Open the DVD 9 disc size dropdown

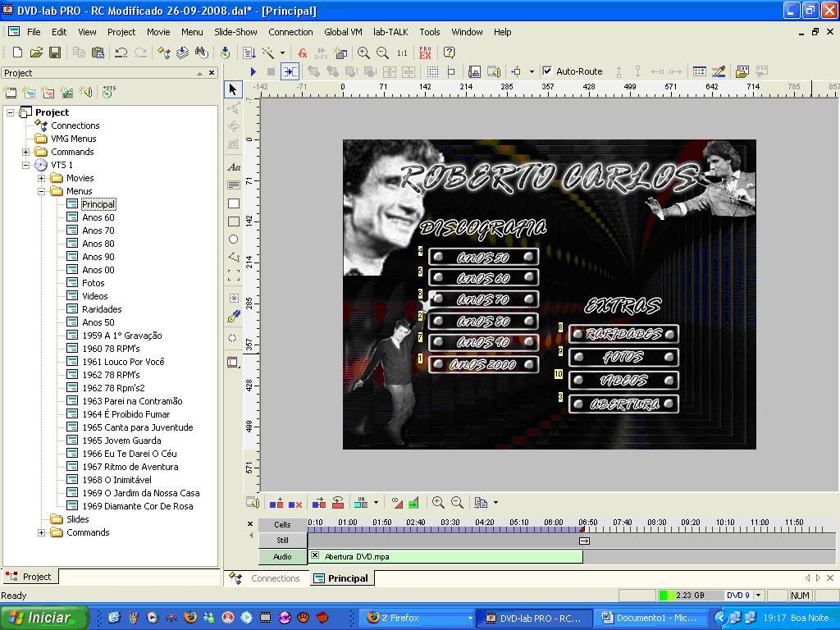coord(759,596)
